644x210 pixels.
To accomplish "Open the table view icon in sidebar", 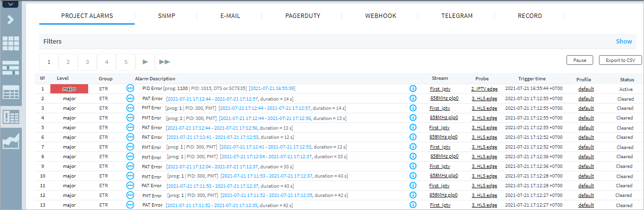I will click(x=11, y=92).
